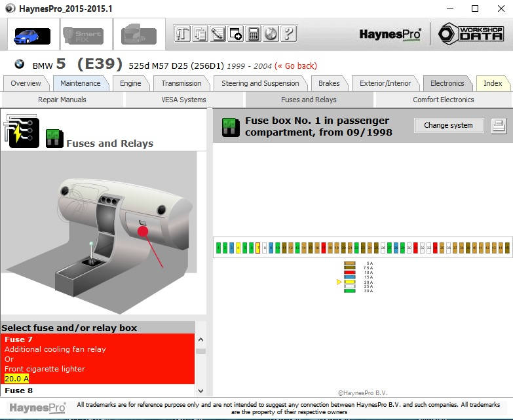Click the yellow 20 A legend swatch

click(350, 282)
